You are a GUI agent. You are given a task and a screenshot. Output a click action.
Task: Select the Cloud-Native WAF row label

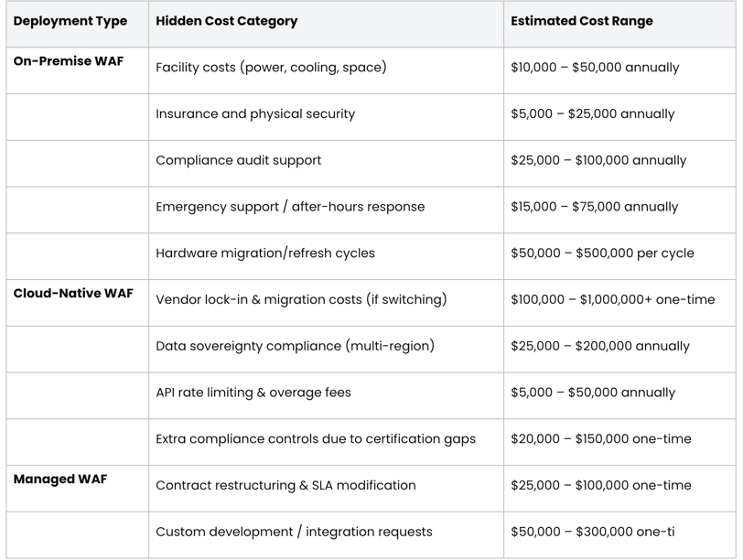[x=73, y=293]
